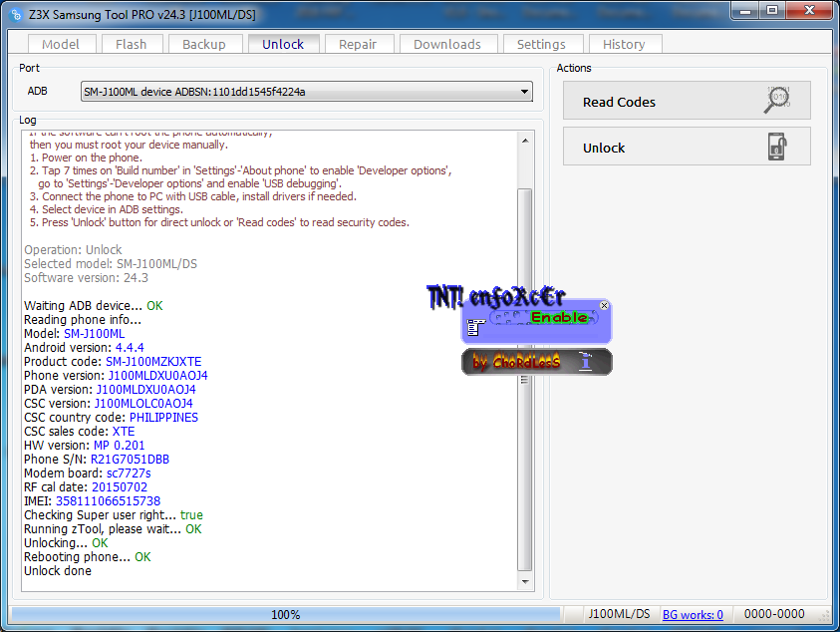
Task: Click the phone padlock icon on Unlock
Action: tap(777, 147)
